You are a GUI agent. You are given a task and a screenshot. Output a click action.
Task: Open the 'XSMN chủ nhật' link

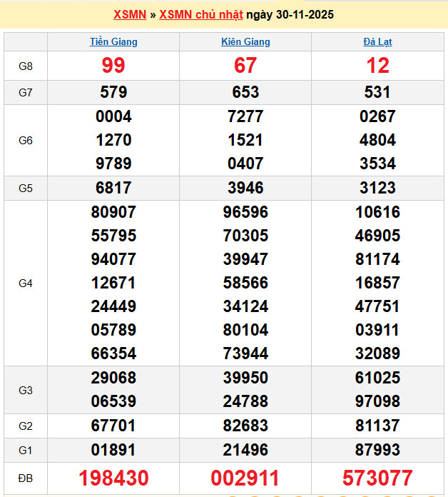point(200,14)
